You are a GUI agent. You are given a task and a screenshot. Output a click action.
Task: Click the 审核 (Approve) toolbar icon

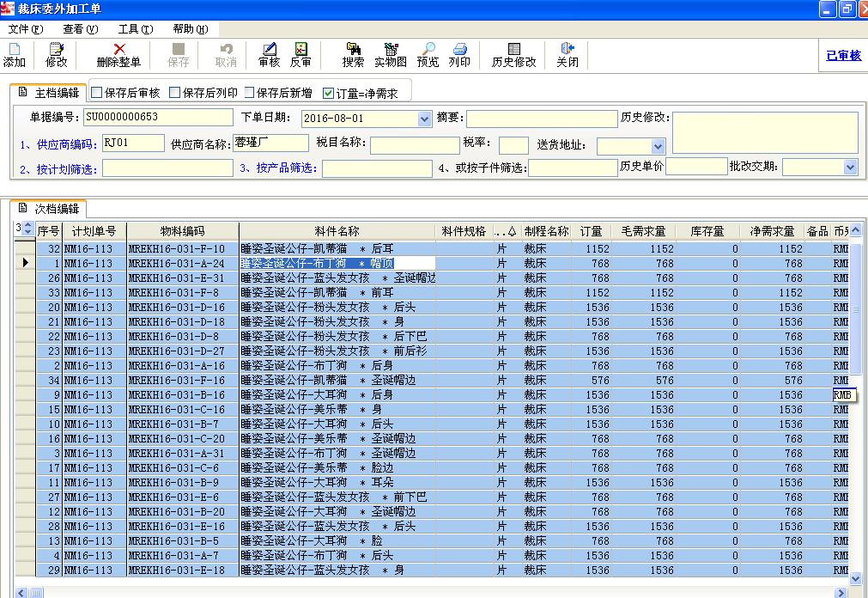pyautogui.click(x=269, y=55)
